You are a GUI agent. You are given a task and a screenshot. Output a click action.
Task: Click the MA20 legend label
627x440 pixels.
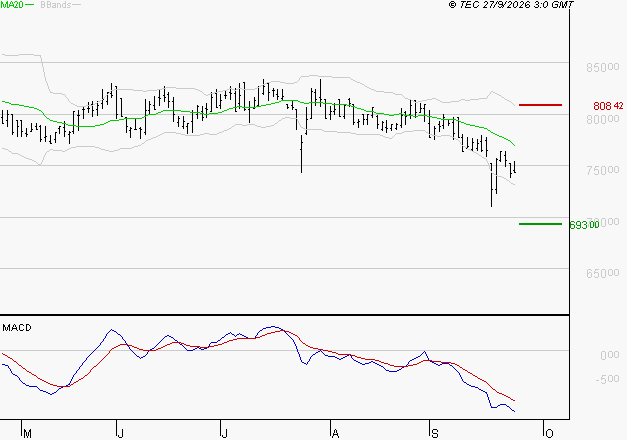pyautogui.click(x=12, y=5)
